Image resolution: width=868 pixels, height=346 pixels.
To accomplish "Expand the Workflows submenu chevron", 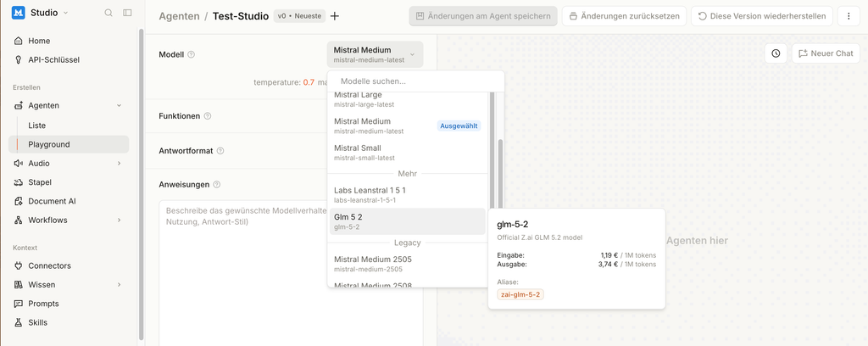I will coord(119,220).
